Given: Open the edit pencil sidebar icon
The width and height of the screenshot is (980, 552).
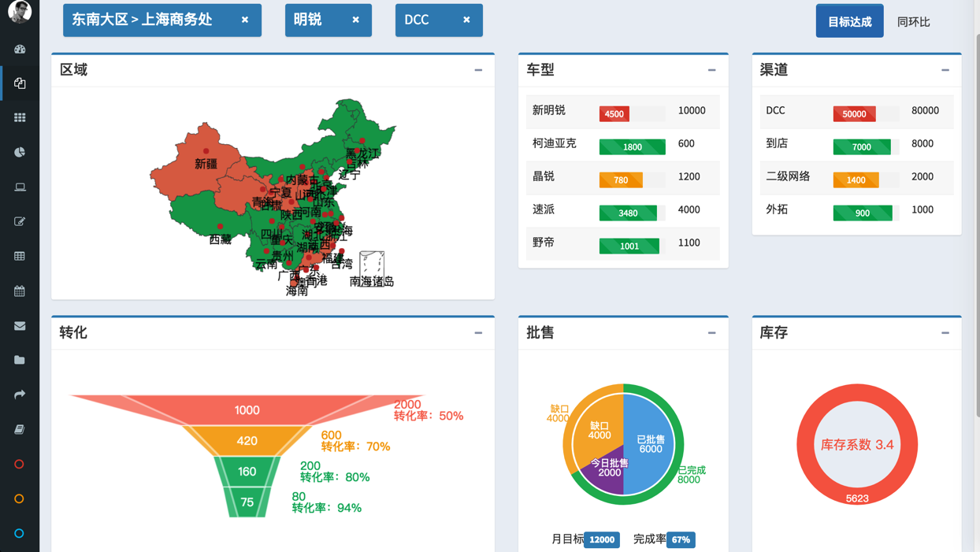Looking at the screenshot, I should (x=20, y=221).
